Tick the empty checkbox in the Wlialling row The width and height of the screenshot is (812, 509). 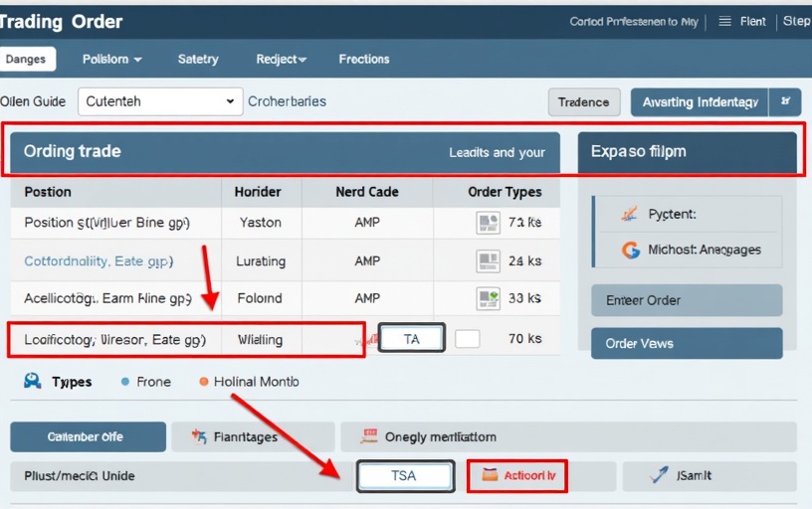[467, 339]
